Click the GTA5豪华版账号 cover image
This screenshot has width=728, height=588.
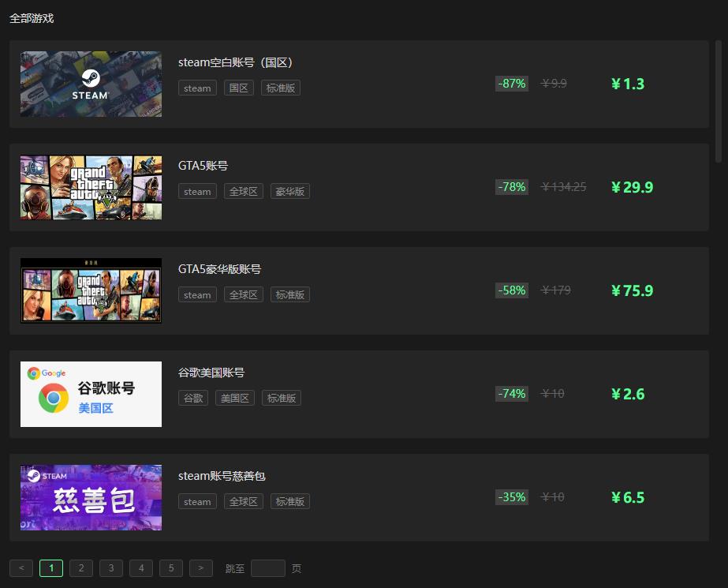91,290
